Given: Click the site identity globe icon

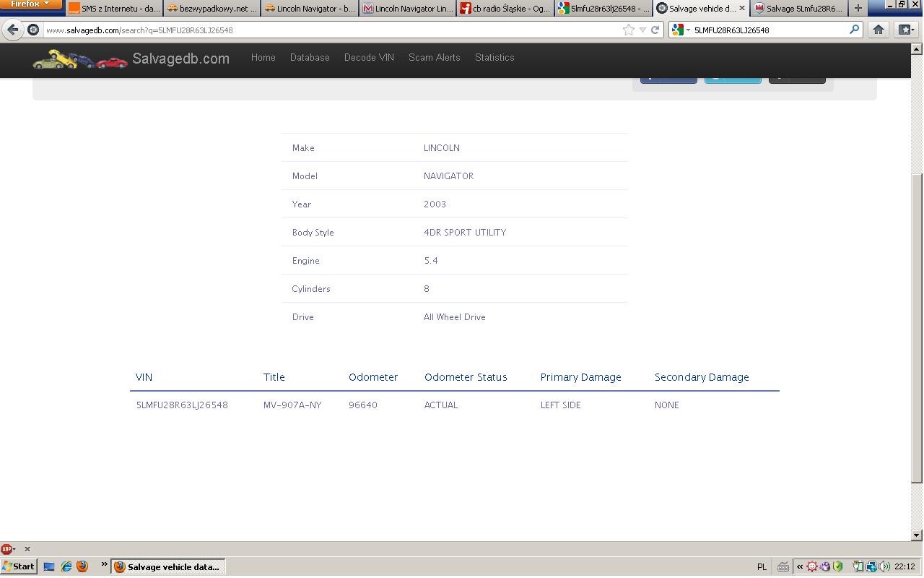Looking at the screenshot, I should 33,30.
